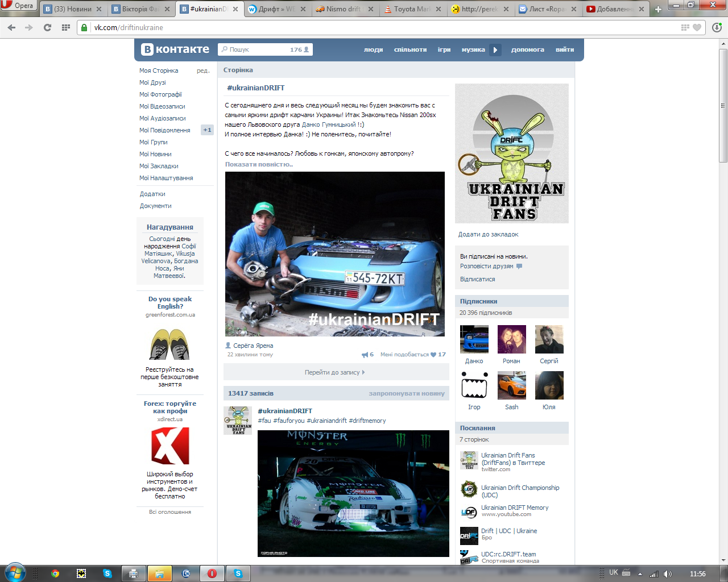Image resolution: width=728 pixels, height=582 pixels.
Task: Click the network signal tray icon
Action: [x=654, y=574]
